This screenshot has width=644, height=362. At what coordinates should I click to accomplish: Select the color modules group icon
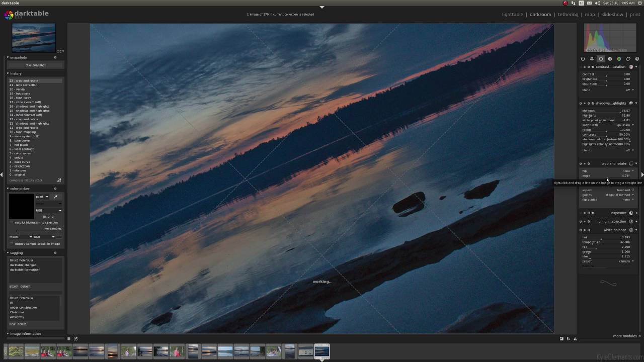[x=619, y=59]
